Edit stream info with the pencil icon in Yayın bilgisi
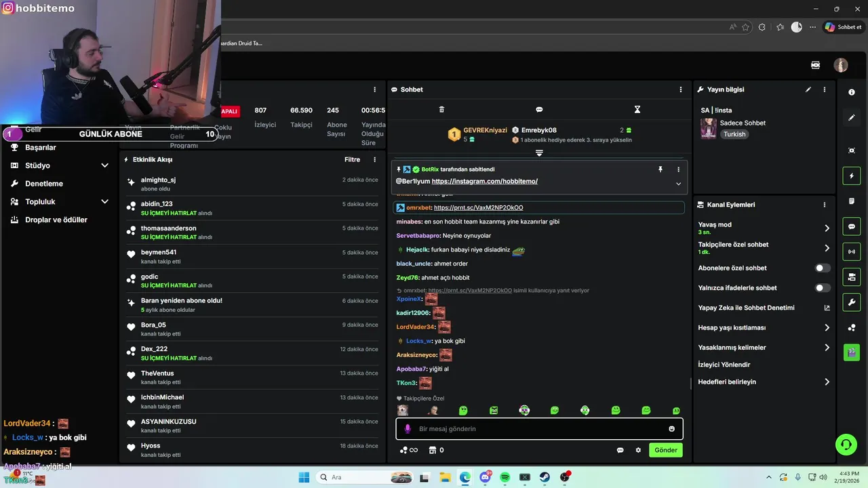The height and width of the screenshot is (488, 868). [808, 89]
